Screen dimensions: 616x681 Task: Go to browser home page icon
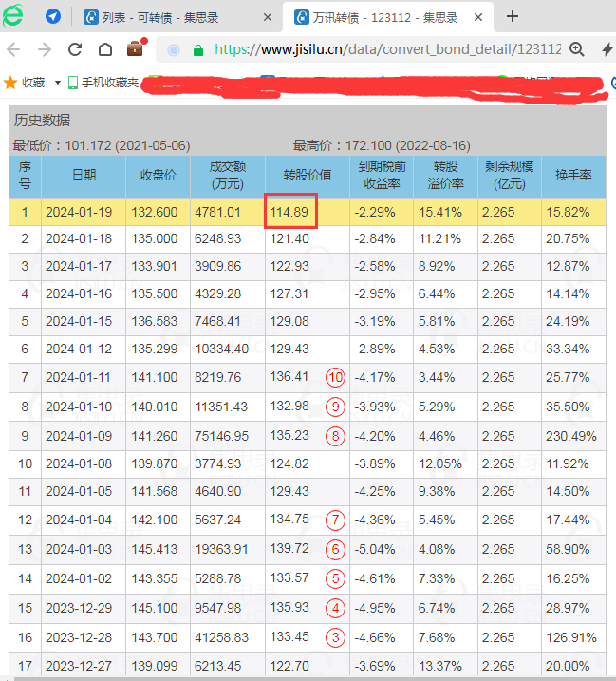pos(103,50)
